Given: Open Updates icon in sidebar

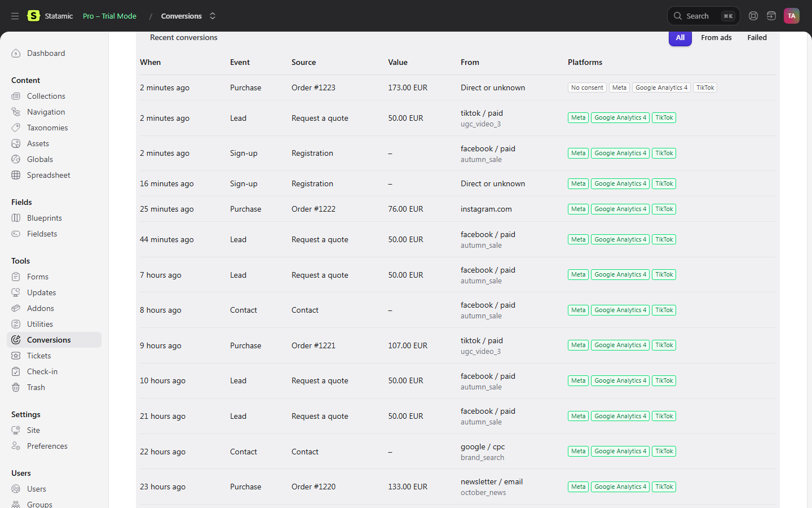Looking at the screenshot, I should (16, 292).
